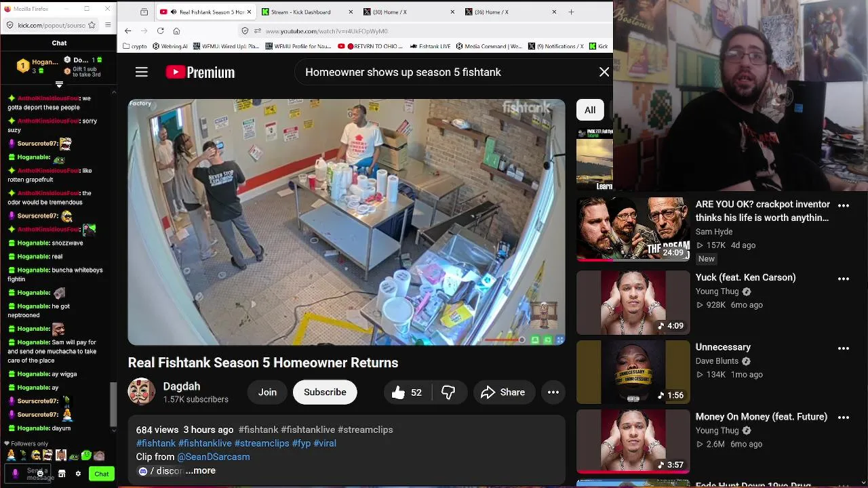Open the Dagdah channel name link
Viewport: 868px width, 488px height.
[x=182, y=386]
